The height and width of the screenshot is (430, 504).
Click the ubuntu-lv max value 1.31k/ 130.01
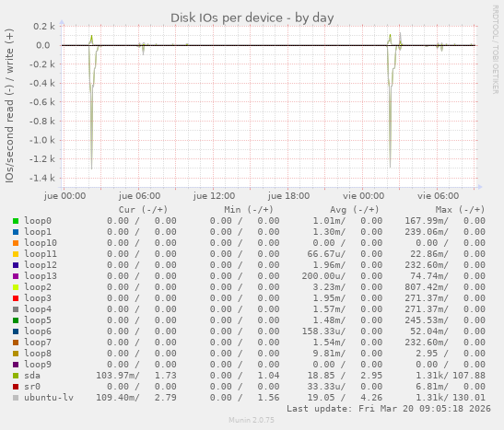[x=451, y=398]
